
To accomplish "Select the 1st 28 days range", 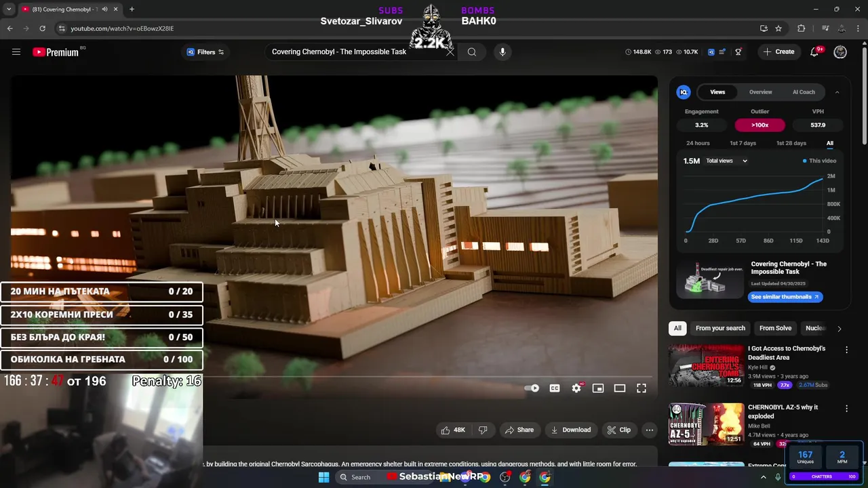I will 791,143.
